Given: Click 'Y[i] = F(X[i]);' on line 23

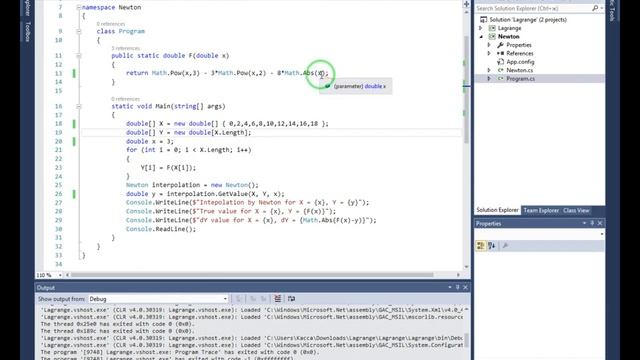Looking at the screenshot, I should click(x=168, y=168).
